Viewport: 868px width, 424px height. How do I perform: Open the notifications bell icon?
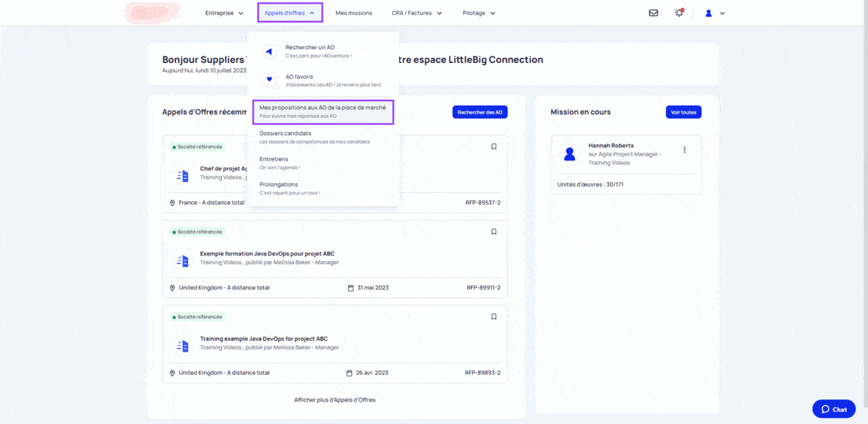pyautogui.click(x=678, y=13)
